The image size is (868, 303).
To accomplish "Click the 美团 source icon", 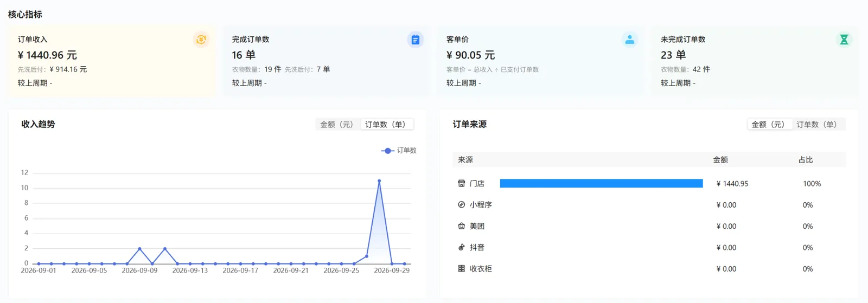I will click(462, 226).
